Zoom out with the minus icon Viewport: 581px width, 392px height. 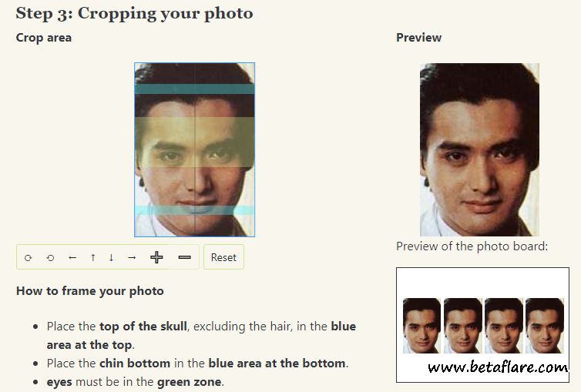click(x=184, y=257)
